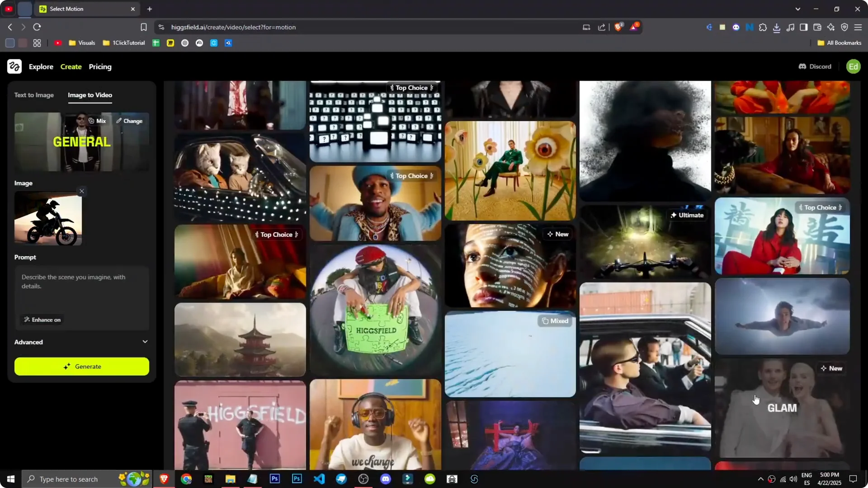The height and width of the screenshot is (488, 868).
Task: Open the Pricing menu item
Action: pos(100,66)
